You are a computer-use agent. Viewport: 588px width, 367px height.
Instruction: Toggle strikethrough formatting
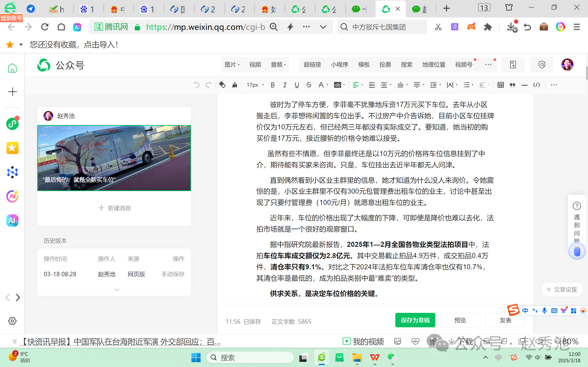309,85
